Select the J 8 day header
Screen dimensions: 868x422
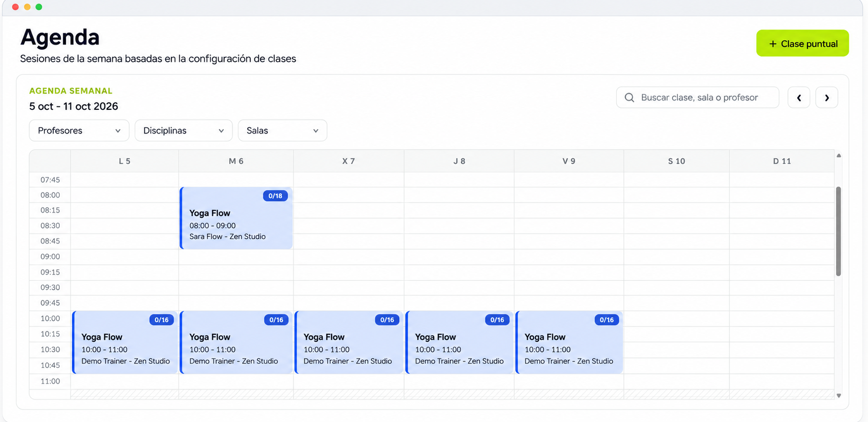pyautogui.click(x=459, y=161)
